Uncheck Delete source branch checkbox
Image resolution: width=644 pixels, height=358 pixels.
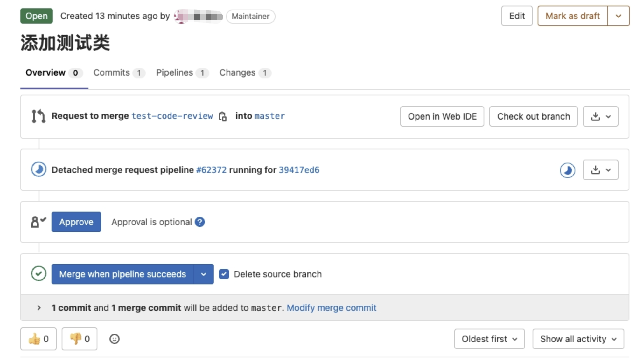(x=224, y=274)
